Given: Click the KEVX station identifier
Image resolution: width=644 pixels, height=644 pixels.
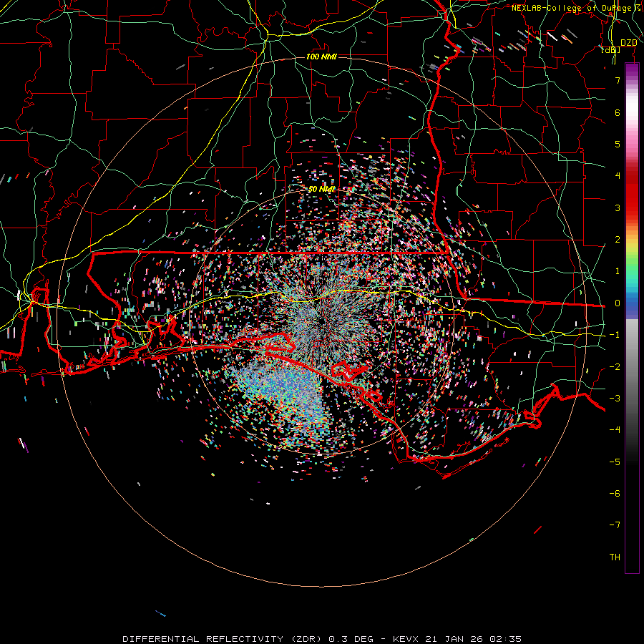Looking at the screenshot, I should pos(406,639).
